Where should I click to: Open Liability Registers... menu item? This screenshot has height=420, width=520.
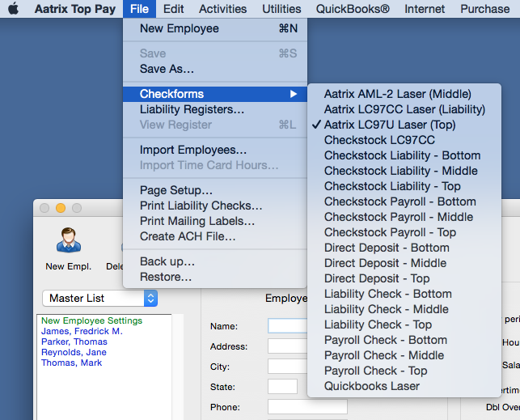click(215, 109)
